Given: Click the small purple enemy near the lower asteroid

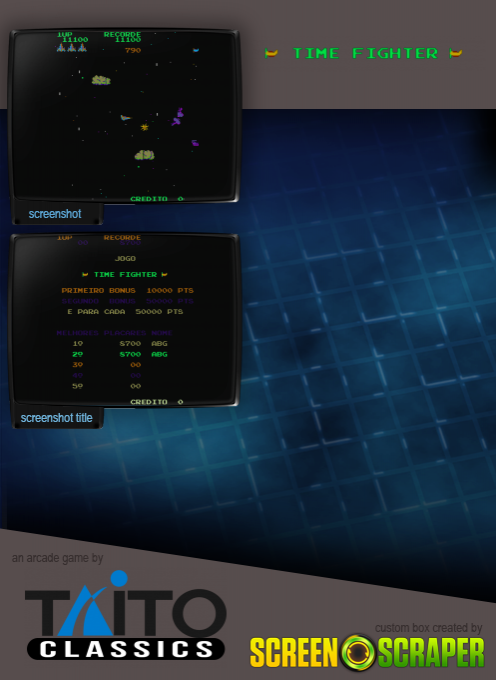Looking at the screenshot, I should coord(195,143).
